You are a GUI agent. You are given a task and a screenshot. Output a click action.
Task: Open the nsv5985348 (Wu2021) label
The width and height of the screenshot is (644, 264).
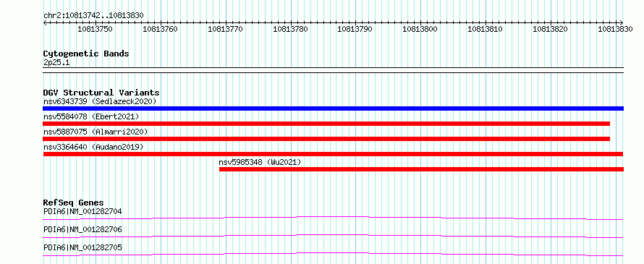(260, 162)
